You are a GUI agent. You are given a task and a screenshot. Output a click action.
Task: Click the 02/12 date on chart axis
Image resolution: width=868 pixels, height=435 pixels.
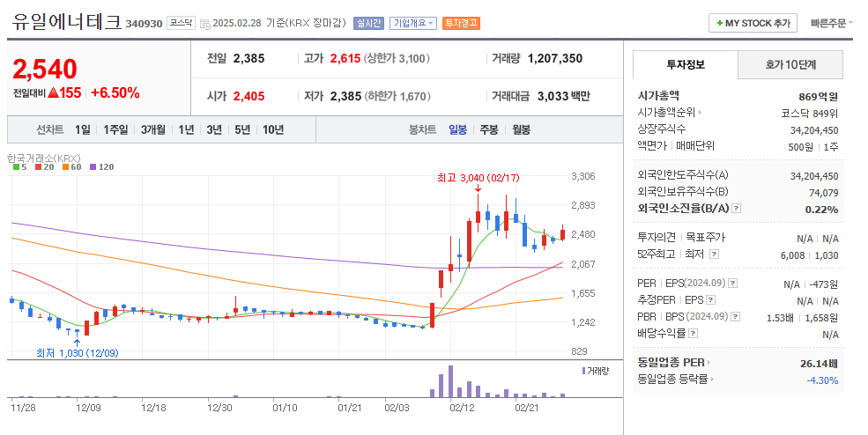point(462,408)
